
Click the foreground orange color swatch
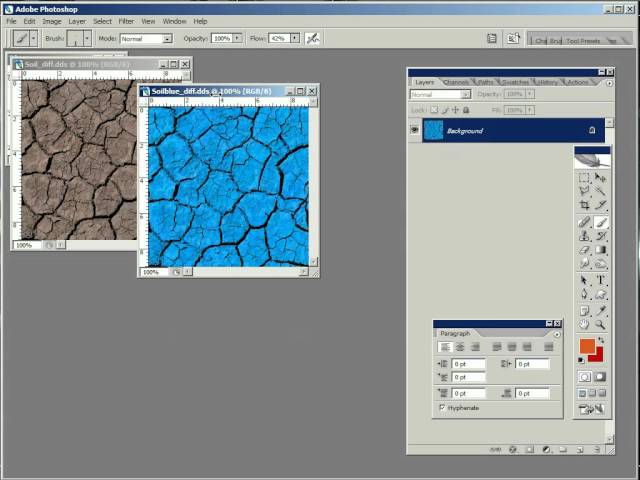[x=587, y=346]
